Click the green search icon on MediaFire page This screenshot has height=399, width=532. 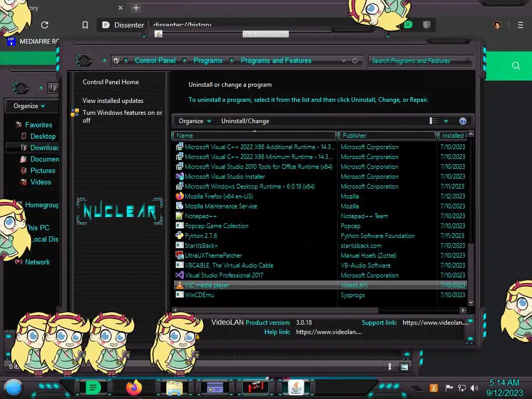(516, 66)
